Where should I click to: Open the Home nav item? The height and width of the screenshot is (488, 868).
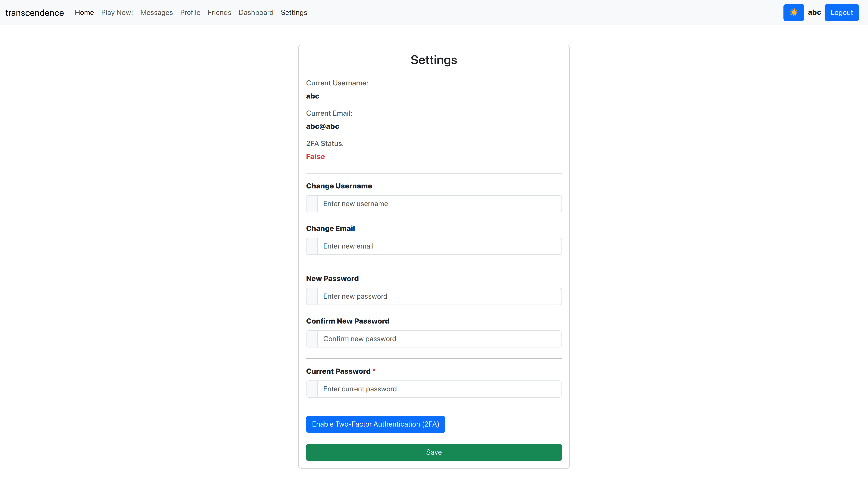pyautogui.click(x=84, y=12)
